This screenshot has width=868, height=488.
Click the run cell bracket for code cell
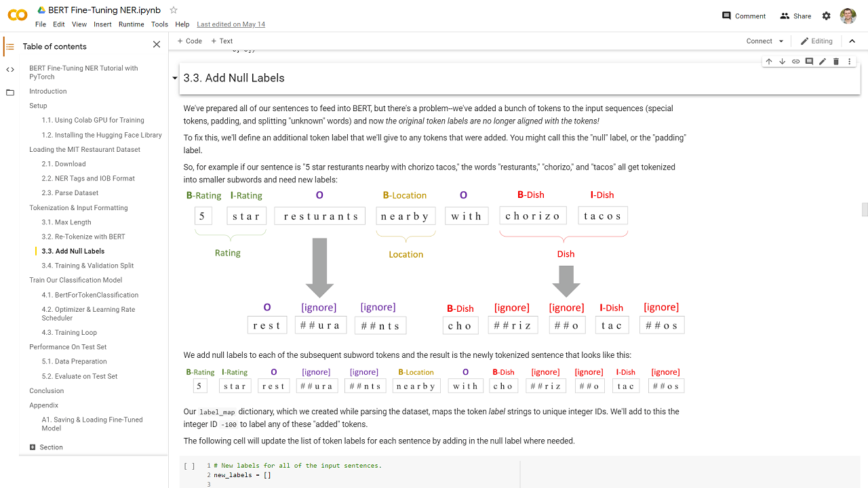pos(189,466)
